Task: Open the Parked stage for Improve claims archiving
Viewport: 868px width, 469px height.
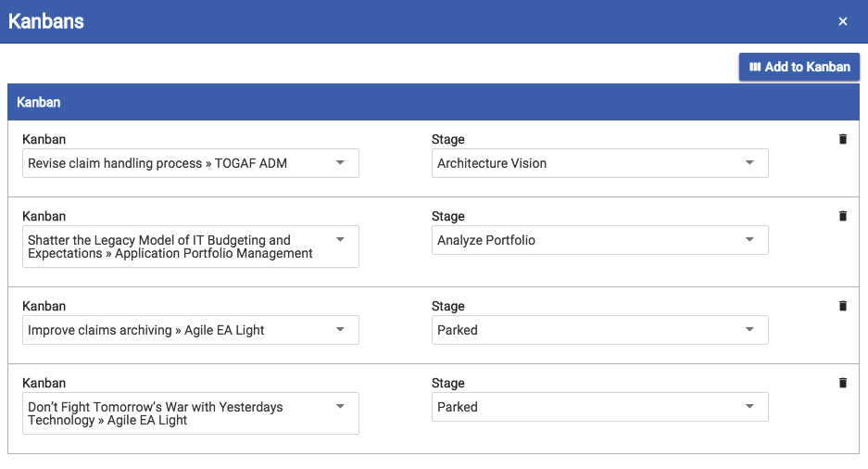Action: point(599,330)
